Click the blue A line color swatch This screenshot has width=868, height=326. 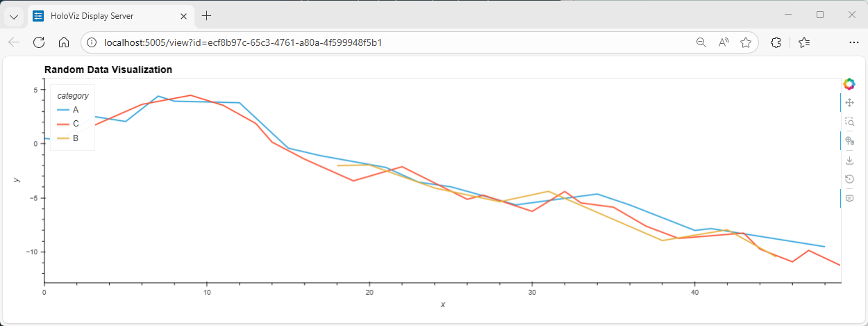pyautogui.click(x=63, y=110)
